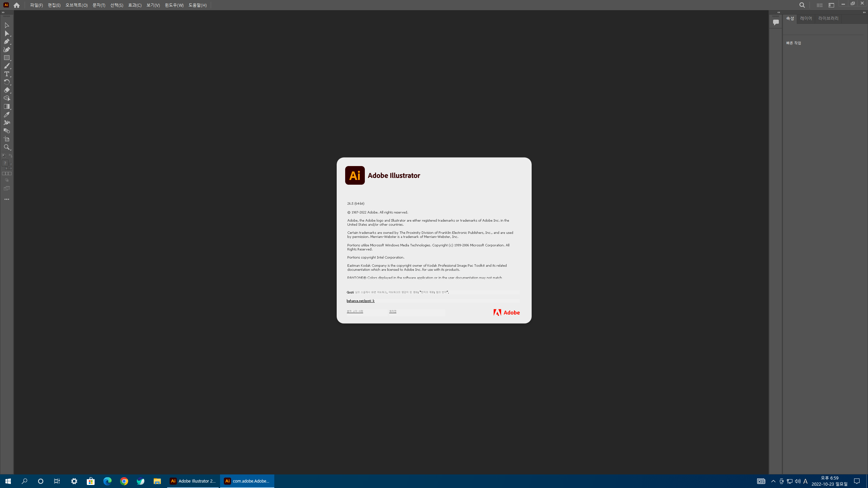Select the Rectangle tool
The width and height of the screenshot is (868, 488).
(x=6, y=58)
